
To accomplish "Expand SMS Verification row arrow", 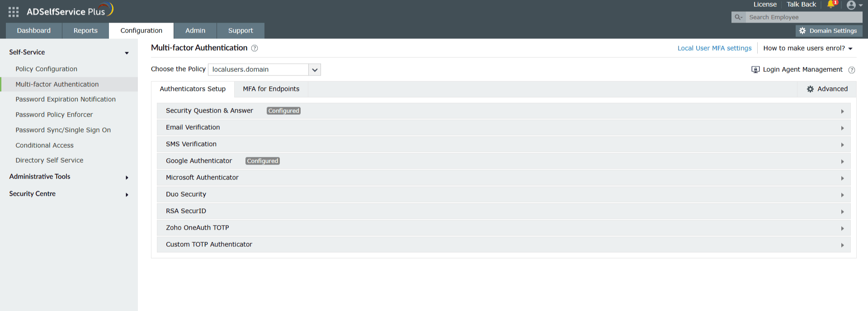I will click(x=842, y=145).
